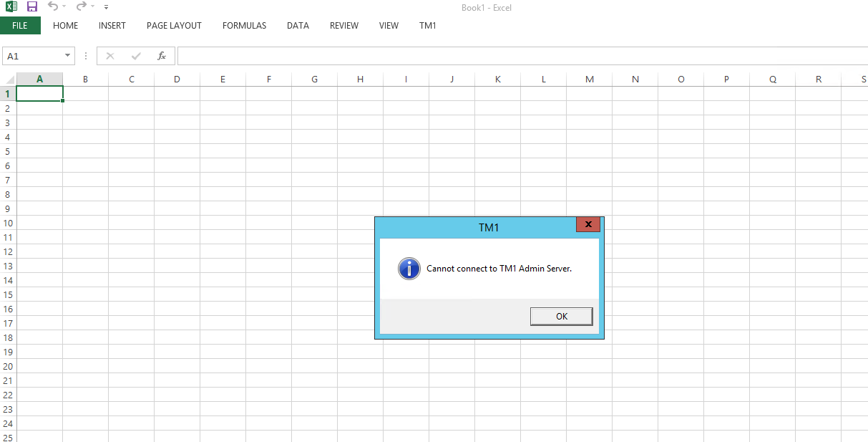Select column M header
The image size is (868, 442).
pos(589,79)
